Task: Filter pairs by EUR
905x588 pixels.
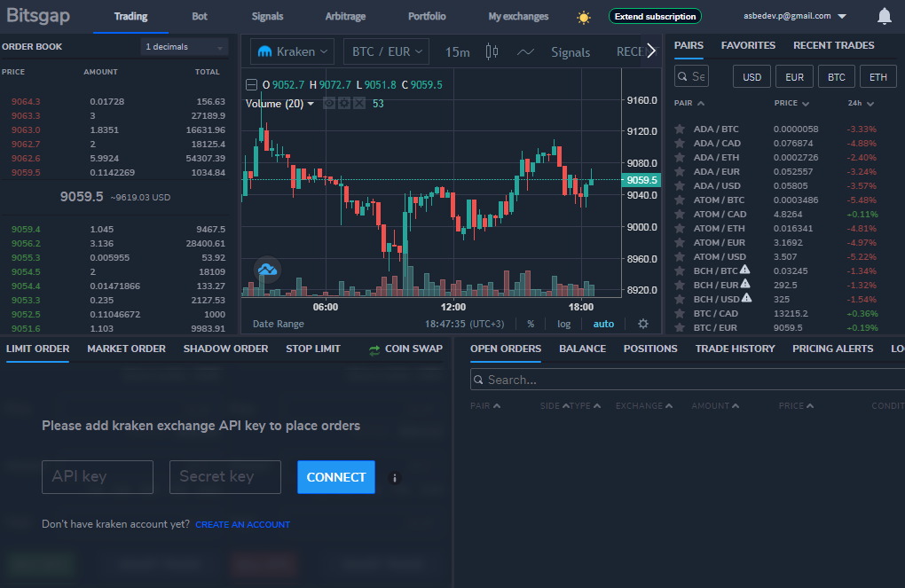Action: 794,77
